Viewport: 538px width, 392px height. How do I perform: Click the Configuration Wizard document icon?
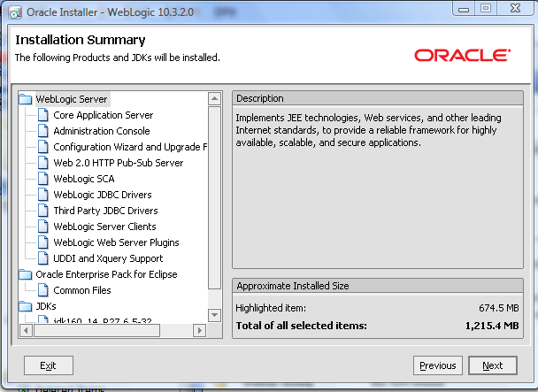[42, 147]
